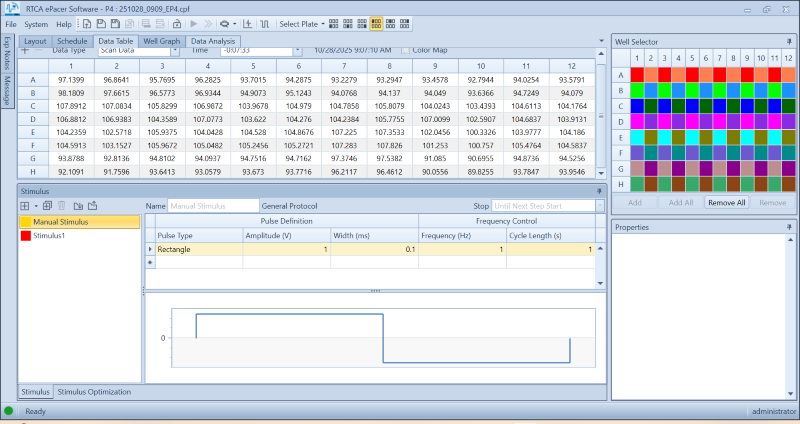
Task: Click the square pulse waveform toolbar icon
Action: 264,23
